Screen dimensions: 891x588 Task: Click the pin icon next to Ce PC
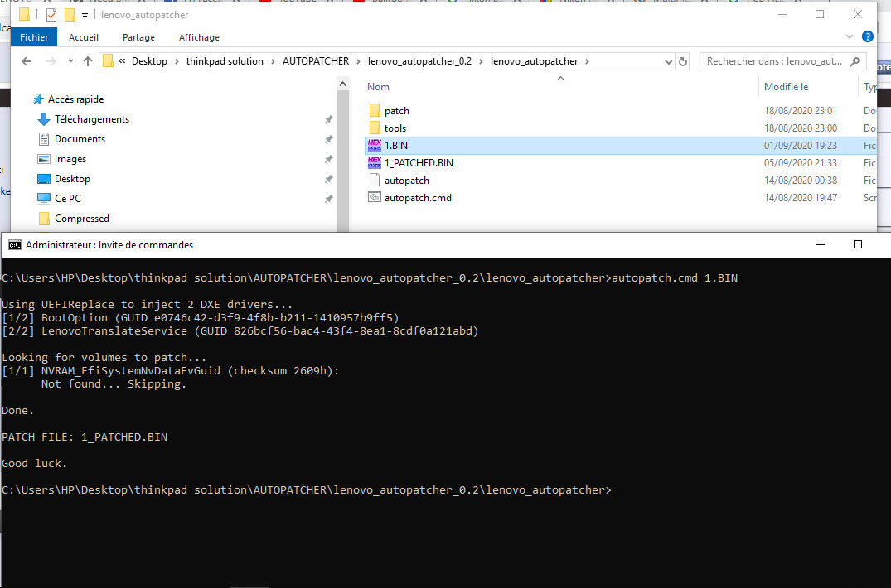328,199
